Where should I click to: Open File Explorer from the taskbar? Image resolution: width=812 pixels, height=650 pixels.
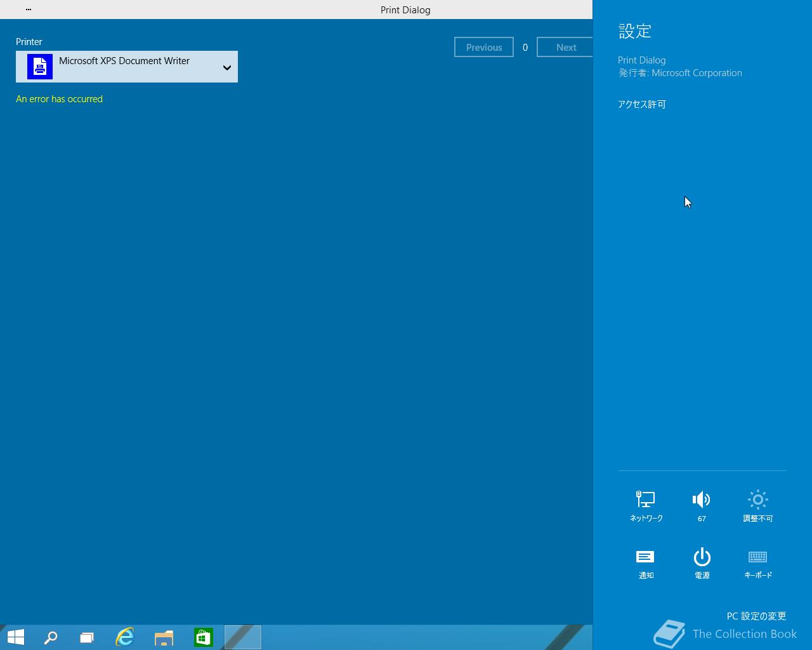click(164, 637)
